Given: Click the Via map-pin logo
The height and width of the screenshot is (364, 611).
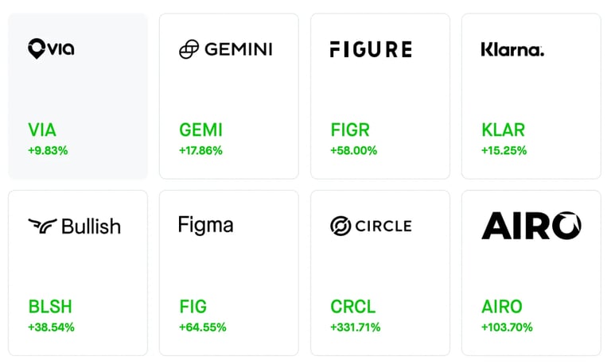Looking at the screenshot, I should tap(37, 48).
